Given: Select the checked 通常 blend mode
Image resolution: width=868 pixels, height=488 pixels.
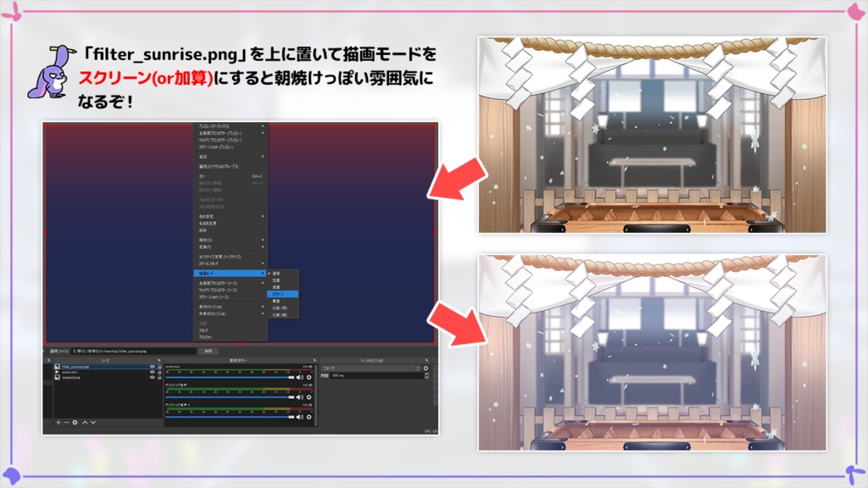Looking at the screenshot, I should pyautogui.click(x=283, y=274).
